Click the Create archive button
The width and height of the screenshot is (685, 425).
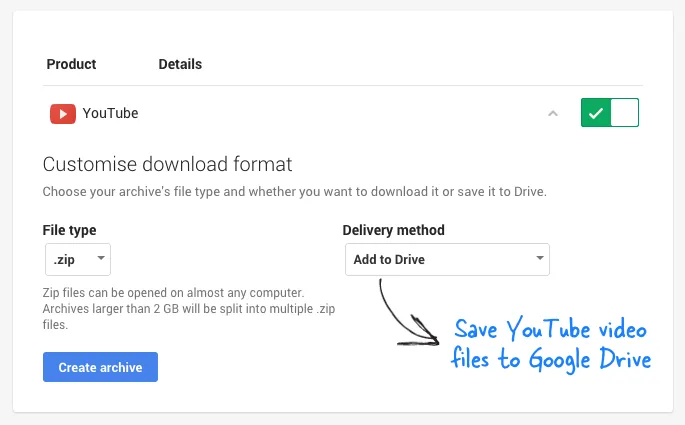[x=100, y=367]
